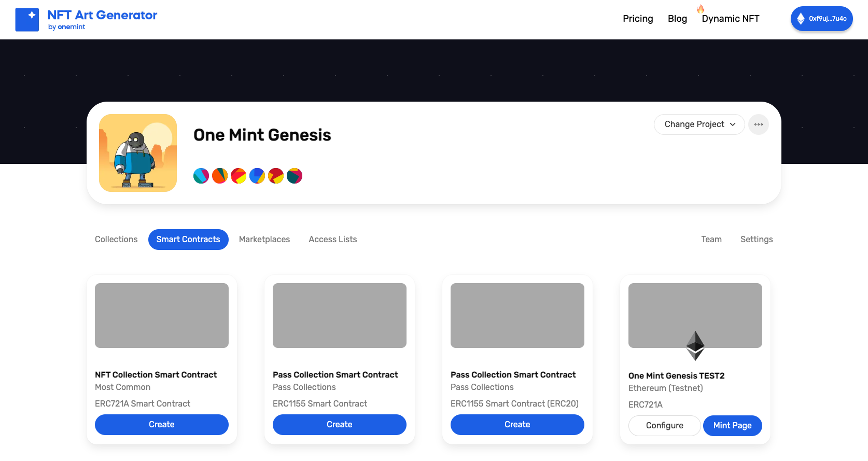868x461 pixels.
Task: Select the third red-yellow team avatar
Action: click(239, 176)
